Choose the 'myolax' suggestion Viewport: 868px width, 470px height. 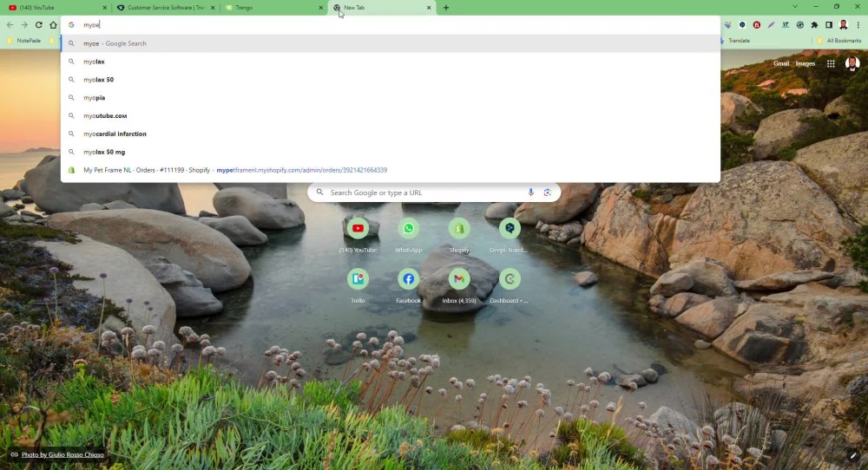[391, 62]
